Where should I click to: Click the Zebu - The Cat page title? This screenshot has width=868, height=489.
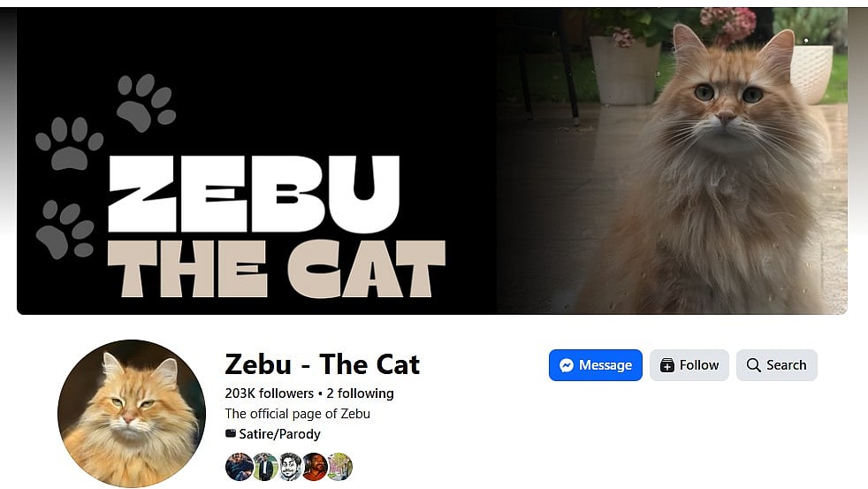(x=322, y=364)
